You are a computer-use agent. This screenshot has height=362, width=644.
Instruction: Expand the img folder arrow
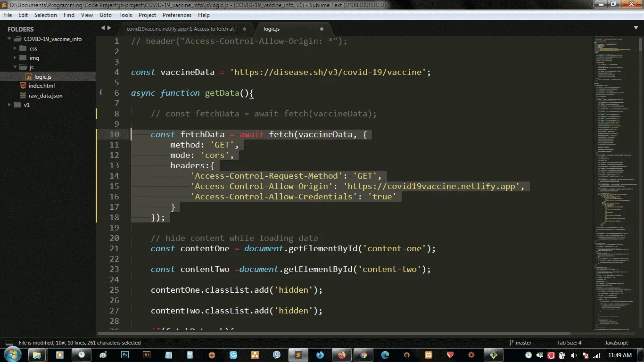click(x=15, y=58)
